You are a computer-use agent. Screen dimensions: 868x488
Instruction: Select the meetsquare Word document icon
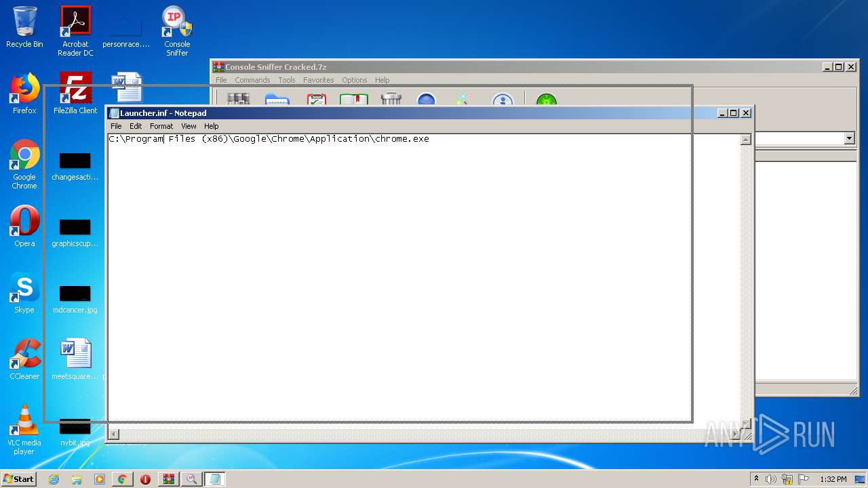[x=75, y=359]
